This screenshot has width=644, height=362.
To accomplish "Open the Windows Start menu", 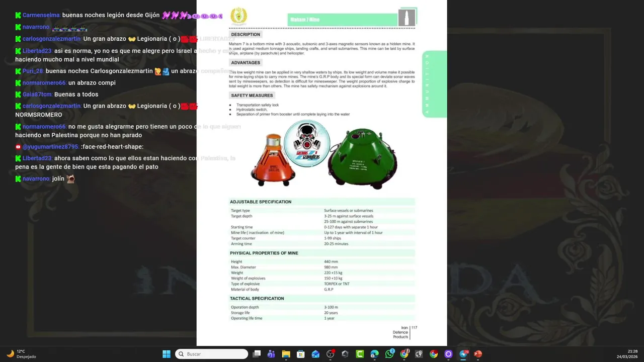I will (167, 354).
